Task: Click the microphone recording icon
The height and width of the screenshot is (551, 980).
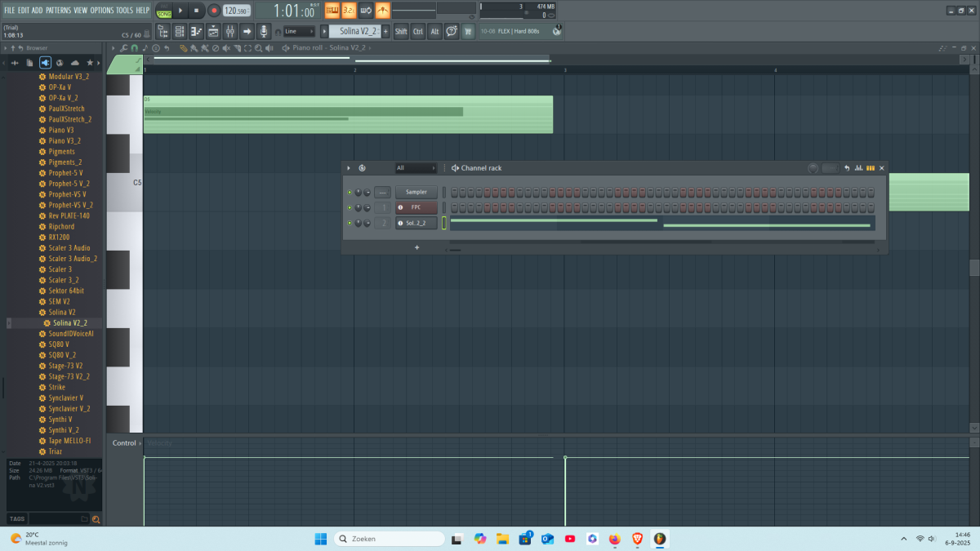Action: (x=264, y=31)
